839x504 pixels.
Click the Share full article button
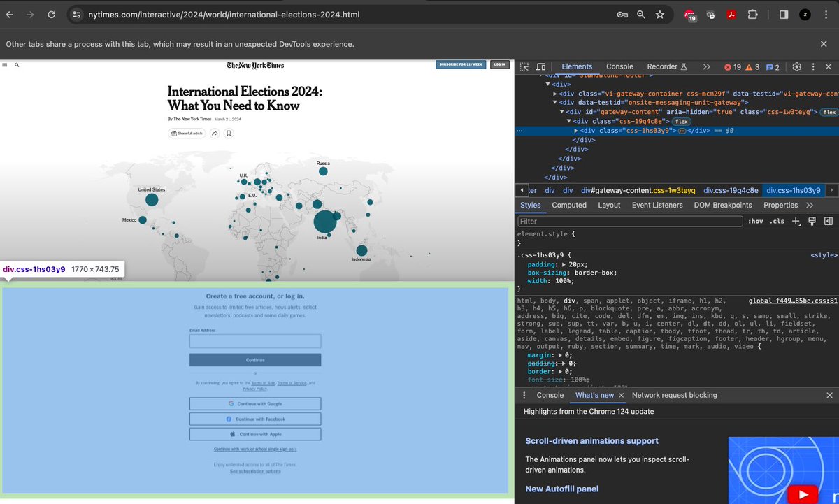[x=187, y=133]
